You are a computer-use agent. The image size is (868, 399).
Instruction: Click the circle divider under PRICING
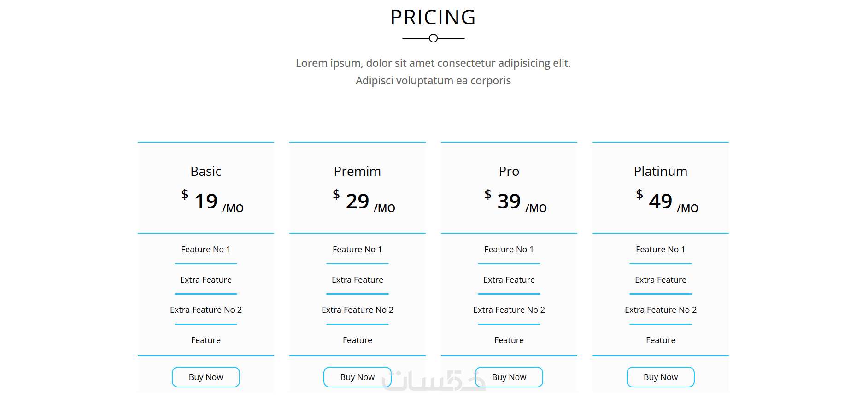tap(433, 38)
